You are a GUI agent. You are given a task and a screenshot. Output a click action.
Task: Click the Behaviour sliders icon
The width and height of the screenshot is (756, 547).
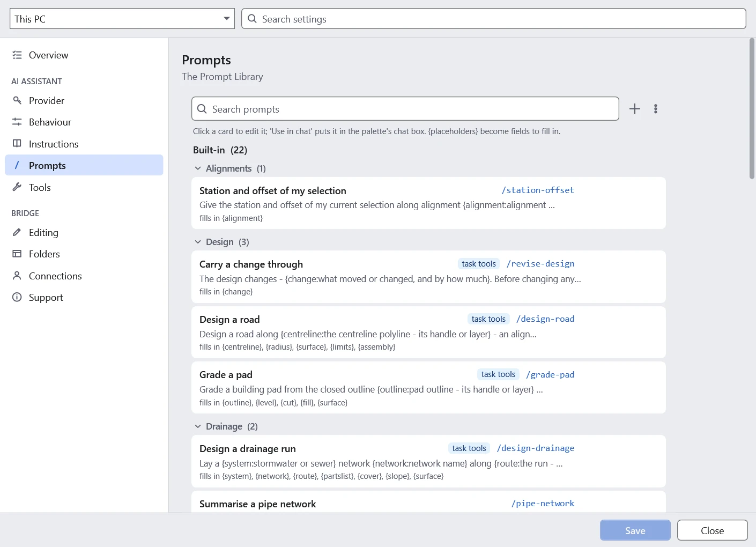coord(17,122)
